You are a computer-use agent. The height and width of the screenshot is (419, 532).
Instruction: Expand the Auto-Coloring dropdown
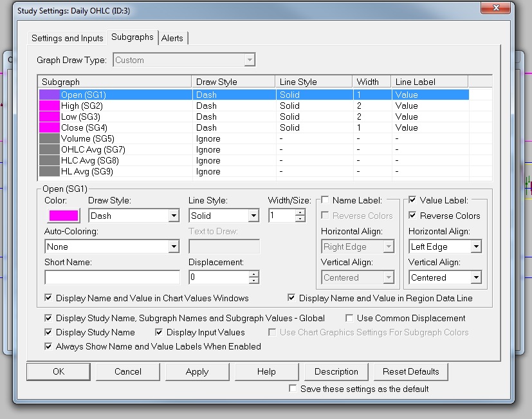point(174,247)
